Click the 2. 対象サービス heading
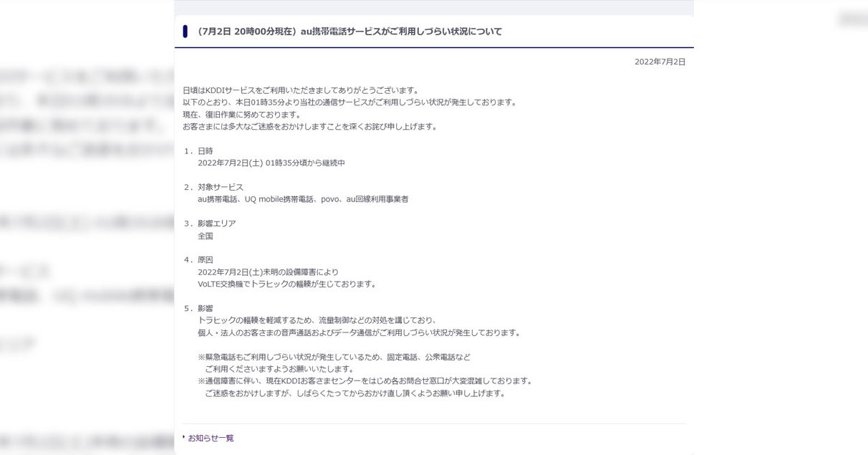 (213, 187)
